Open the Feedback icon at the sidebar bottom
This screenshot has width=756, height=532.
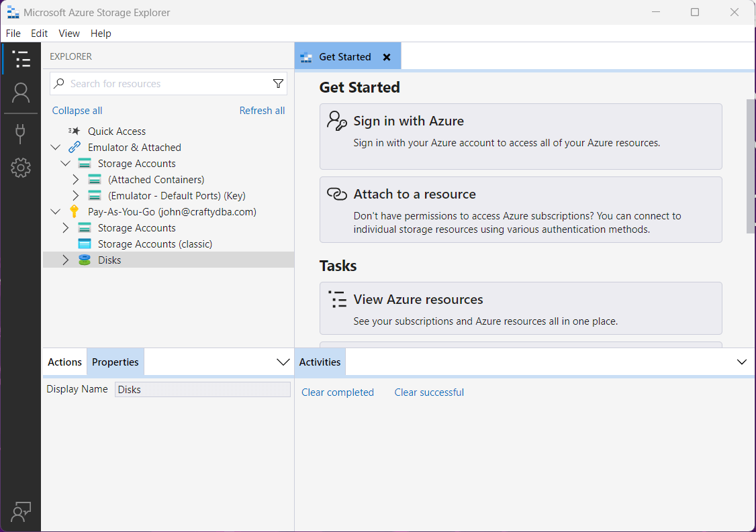pos(21,512)
